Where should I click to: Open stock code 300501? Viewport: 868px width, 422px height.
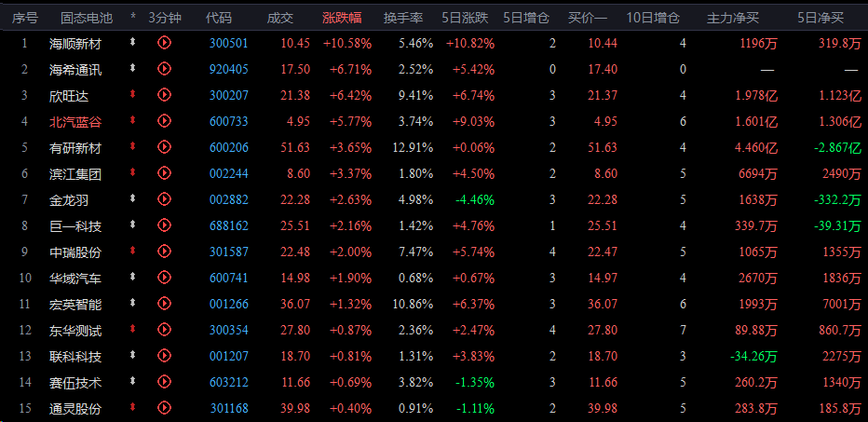tap(228, 43)
